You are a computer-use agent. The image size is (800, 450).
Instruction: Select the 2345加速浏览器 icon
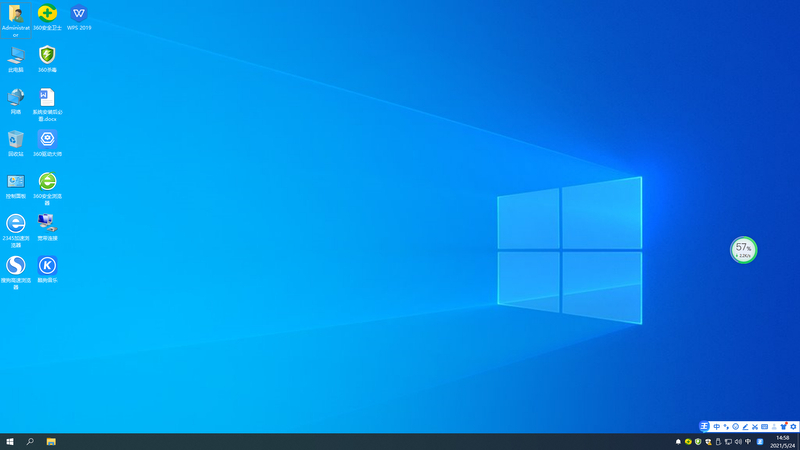16,231
